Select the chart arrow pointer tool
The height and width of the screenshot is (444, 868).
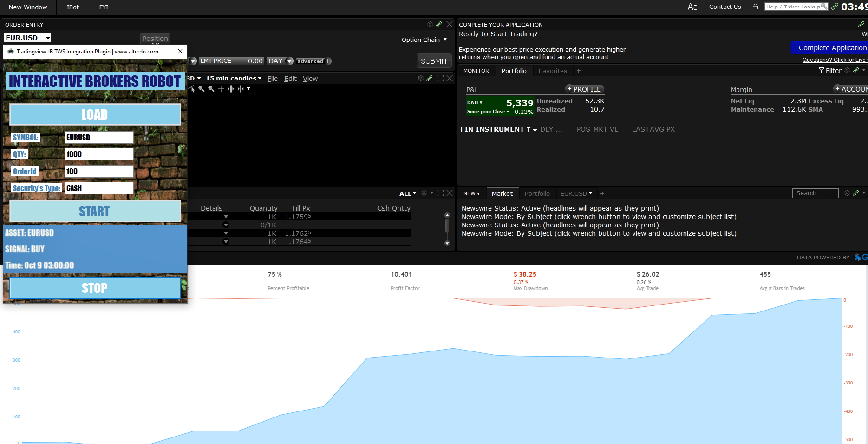pos(192,88)
